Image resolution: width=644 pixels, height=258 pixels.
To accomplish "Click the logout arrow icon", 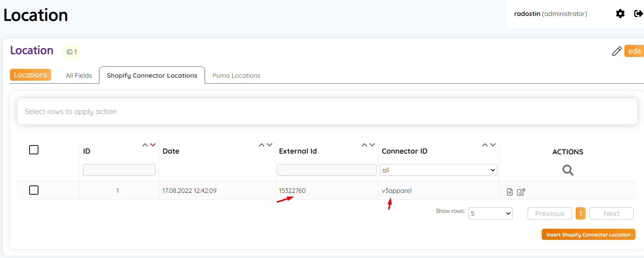I will click(x=638, y=14).
